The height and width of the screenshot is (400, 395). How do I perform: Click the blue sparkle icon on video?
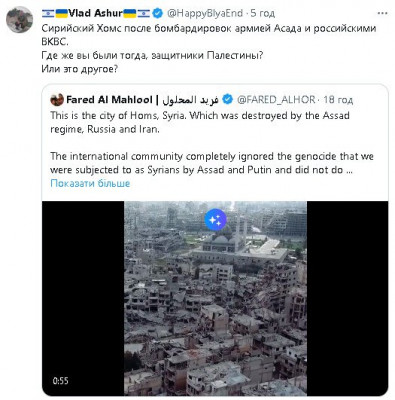pos(215,220)
